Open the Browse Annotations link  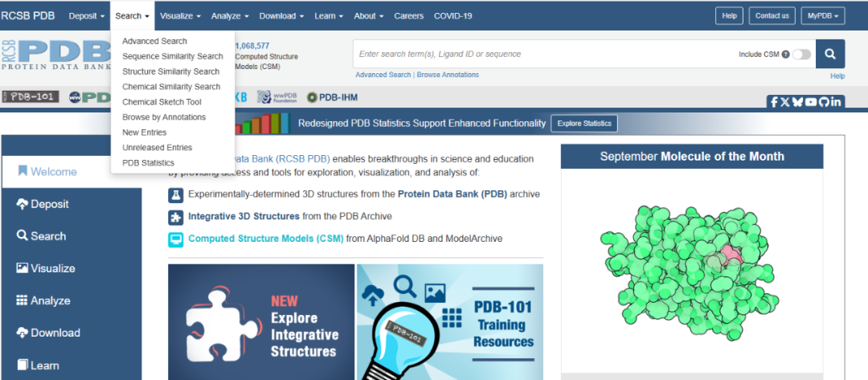(448, 75)
